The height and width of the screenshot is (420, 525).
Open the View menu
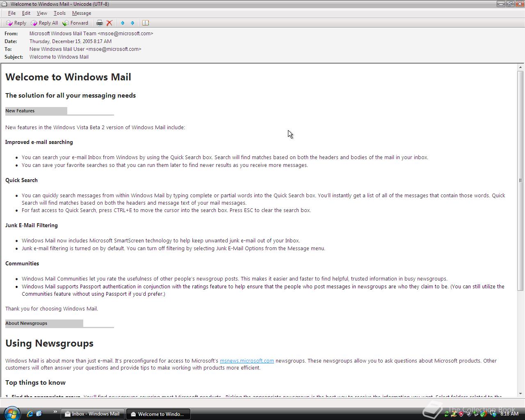click(42, 13)
